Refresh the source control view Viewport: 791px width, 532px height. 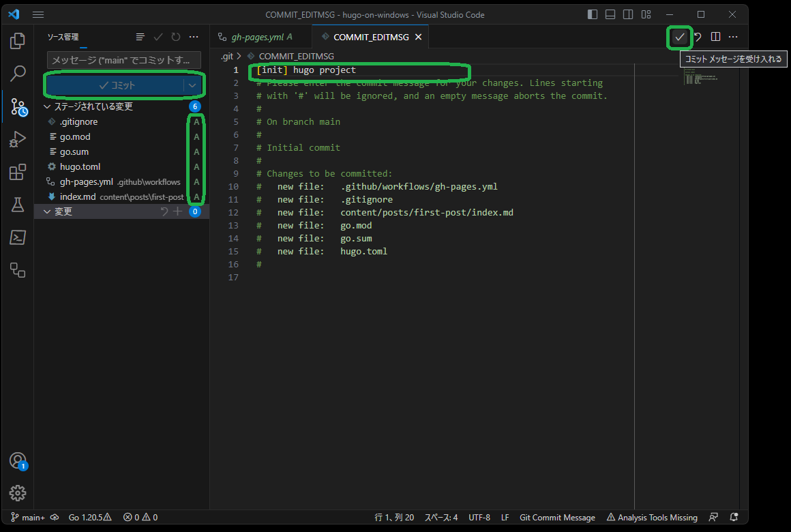175,37
